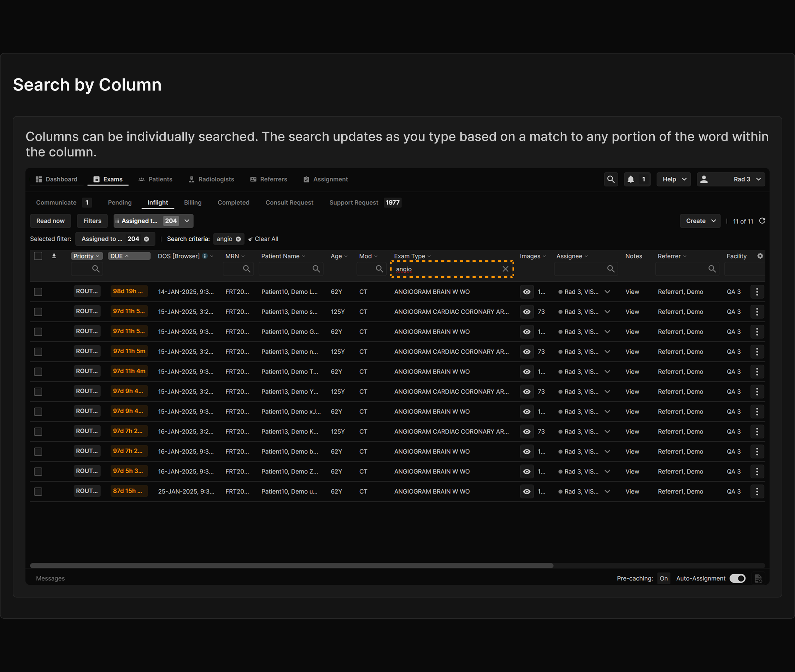Click the Assignee column search magnifier
This screenshot has width=795, height=672.
tap(611, 269)
